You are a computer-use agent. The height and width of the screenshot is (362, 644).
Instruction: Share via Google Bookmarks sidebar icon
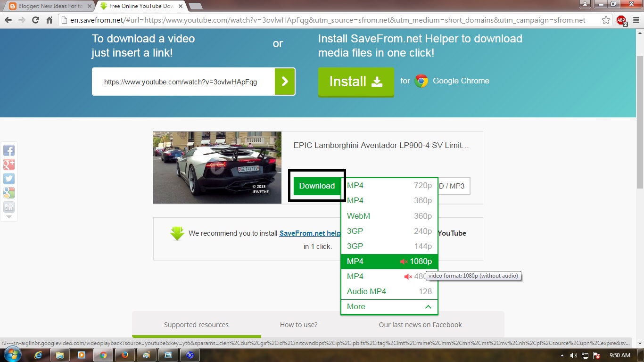[x=9, y=193]
